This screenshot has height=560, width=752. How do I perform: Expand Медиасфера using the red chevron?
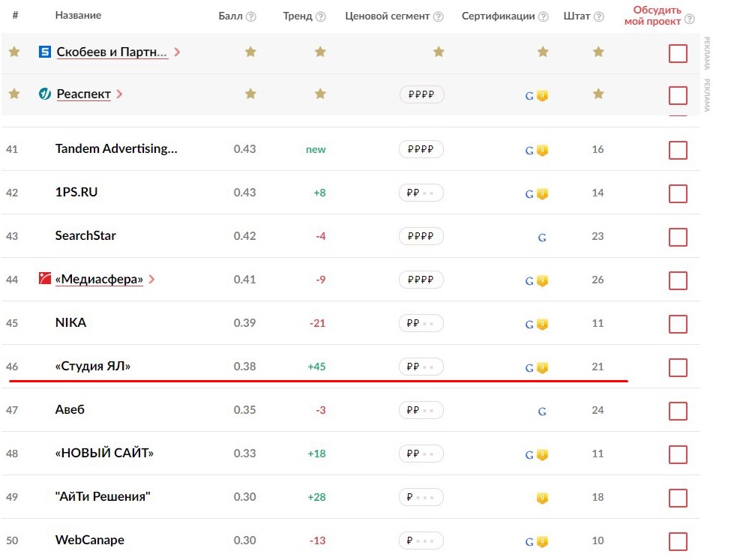point(151,279)
